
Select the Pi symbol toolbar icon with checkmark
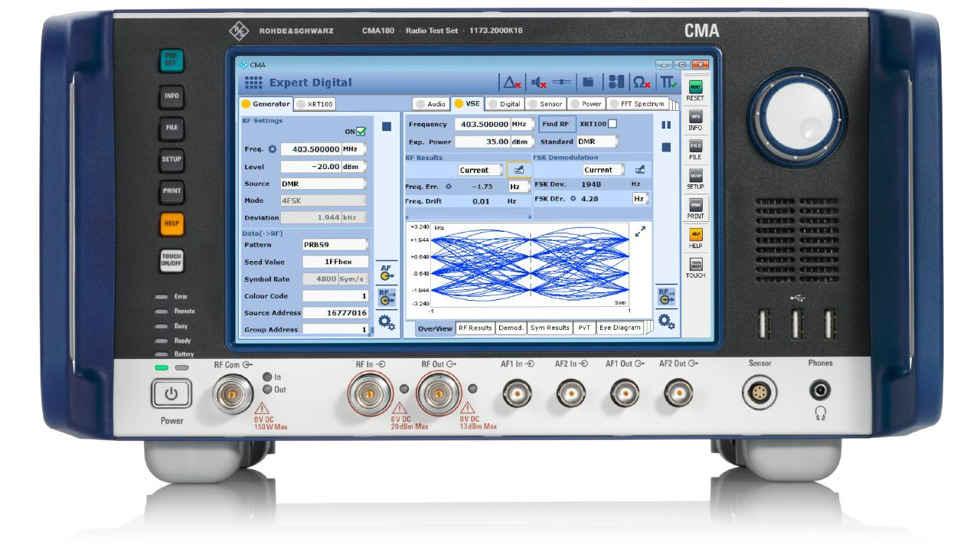click(x=668, y=82)
